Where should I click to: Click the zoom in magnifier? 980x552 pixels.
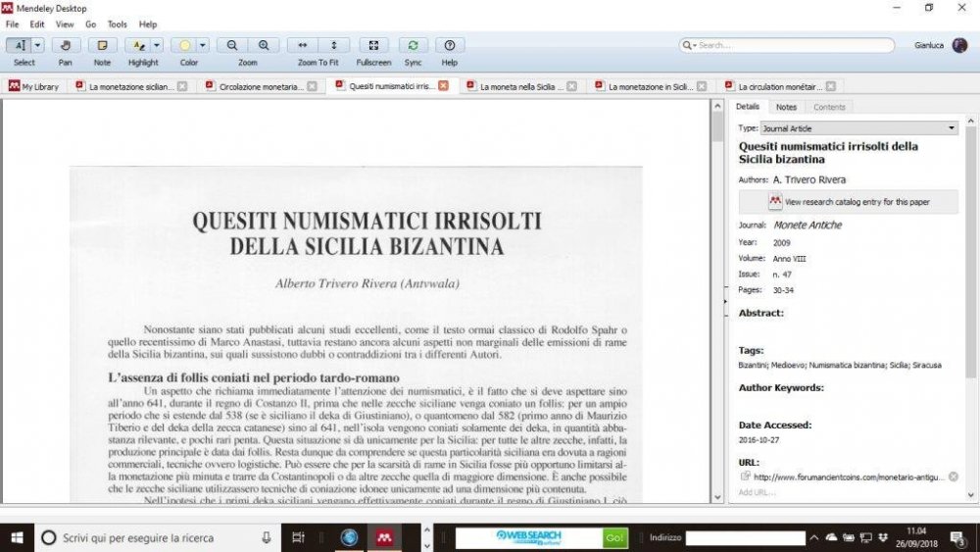[264, 45]
